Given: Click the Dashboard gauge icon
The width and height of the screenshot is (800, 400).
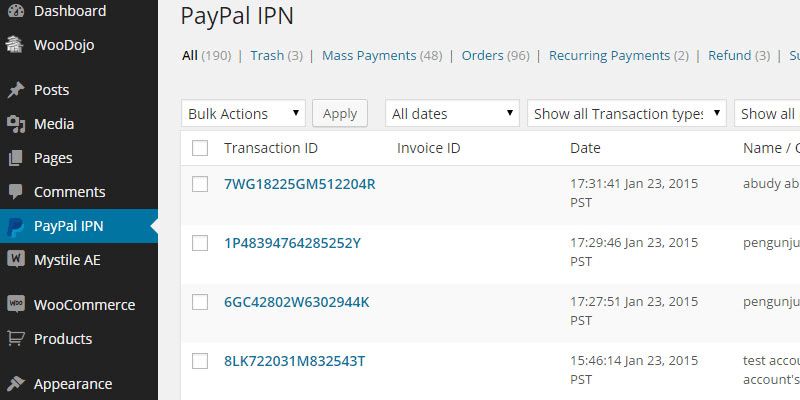Looking at the screenshot, I should (x=15, y=12).
